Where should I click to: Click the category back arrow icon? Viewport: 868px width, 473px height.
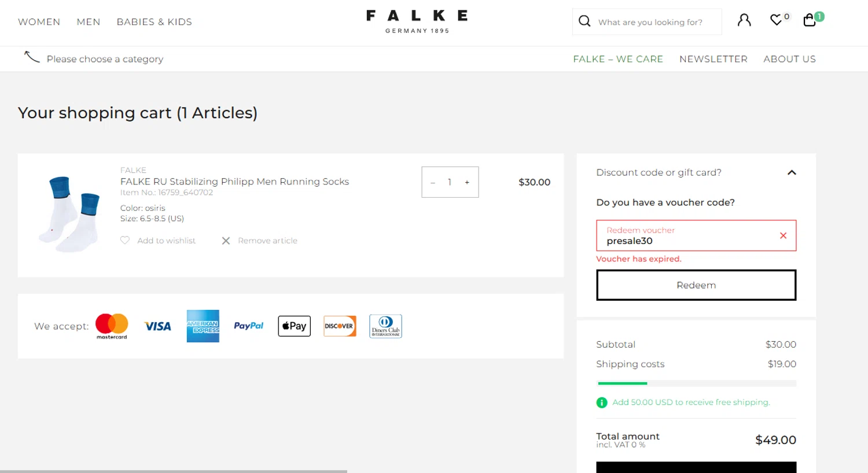(32, 57)
